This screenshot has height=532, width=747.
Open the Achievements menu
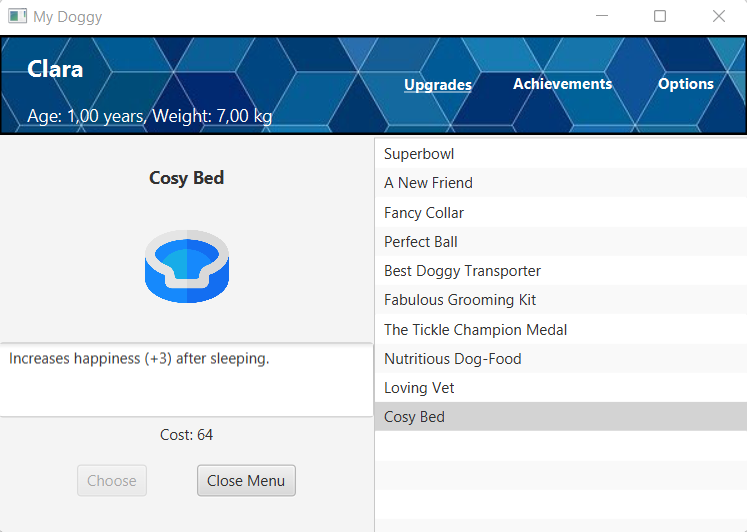click(x=562, y=84)
